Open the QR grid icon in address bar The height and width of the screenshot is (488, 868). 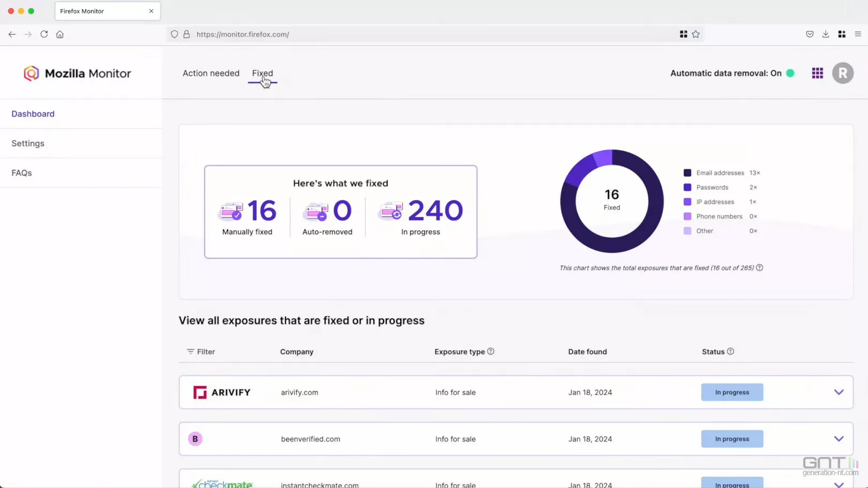click(683, 34)
